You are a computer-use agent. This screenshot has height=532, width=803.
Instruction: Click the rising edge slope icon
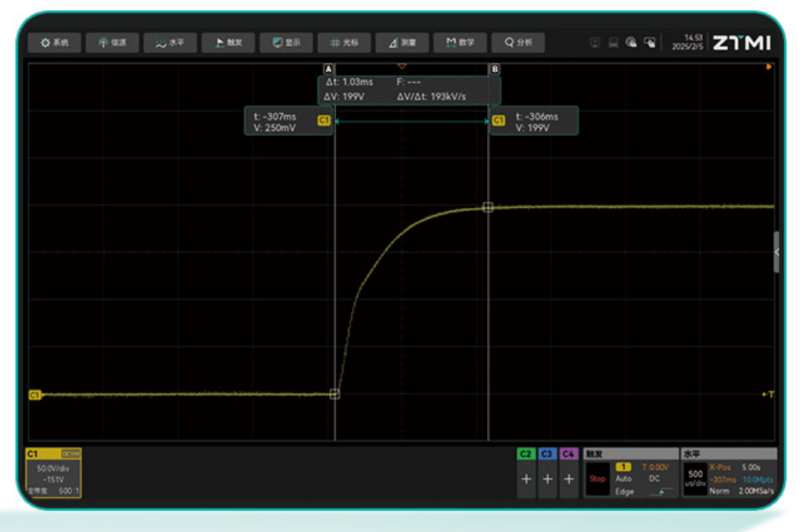[660, 492]
